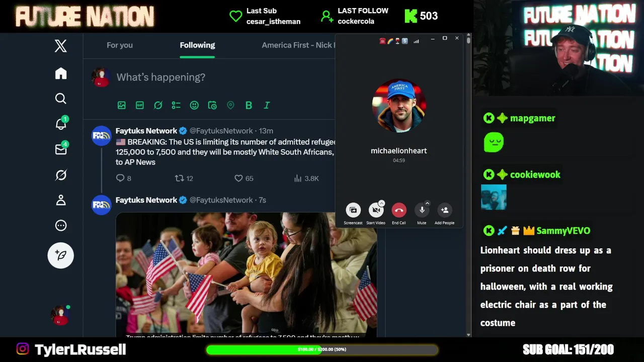Open Faytuks Network name on 7s post
644x362 pixels.
[x=146, y=200]
